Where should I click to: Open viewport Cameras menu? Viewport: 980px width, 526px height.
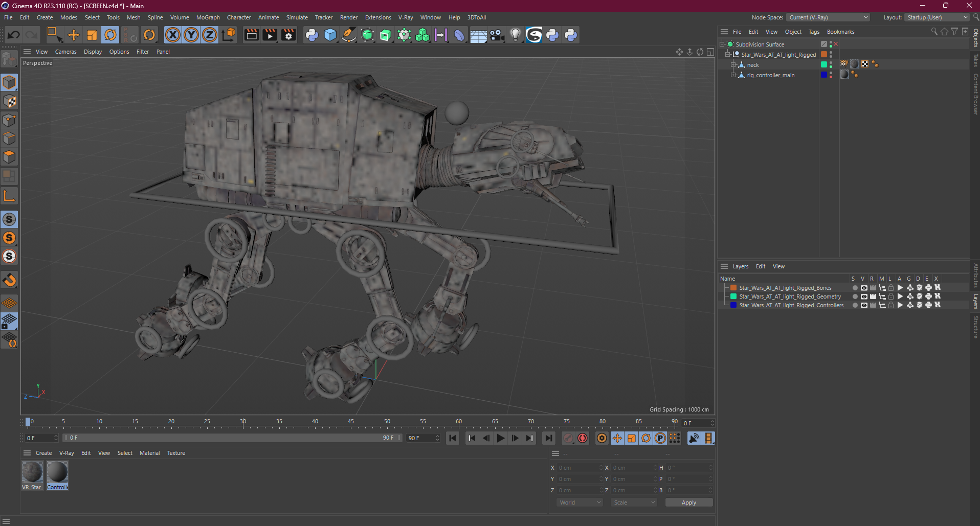[66, 52]
